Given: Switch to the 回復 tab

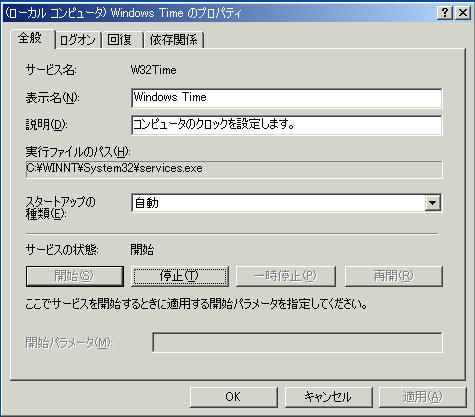Looking at the screenshot, I should click(x=122, y=40).
